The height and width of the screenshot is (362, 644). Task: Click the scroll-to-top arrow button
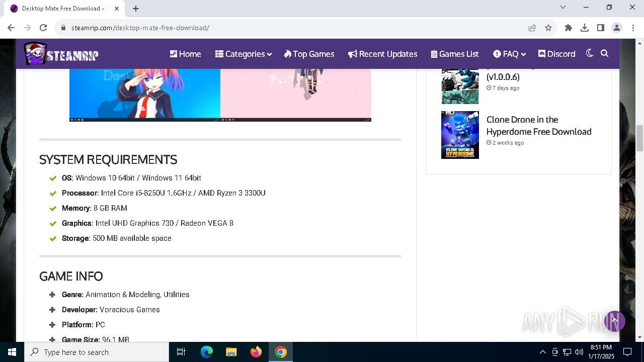(614, 321)
